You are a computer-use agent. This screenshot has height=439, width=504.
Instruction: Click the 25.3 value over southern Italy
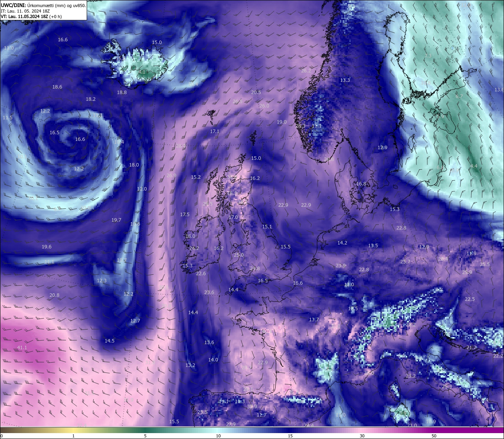click(447, 387)
